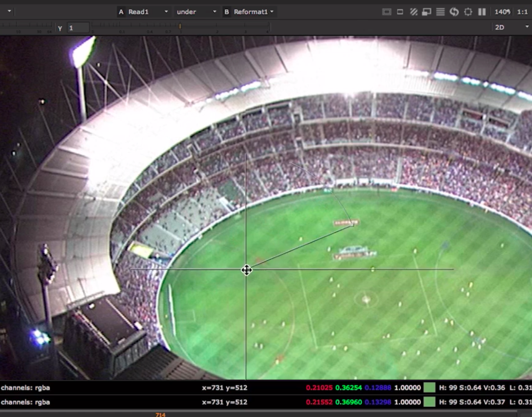This screenshot has width=532, height=417.
Task: Click the 'H: 99 S:0.64 V:0.37' readout
Action: point(472,402)
